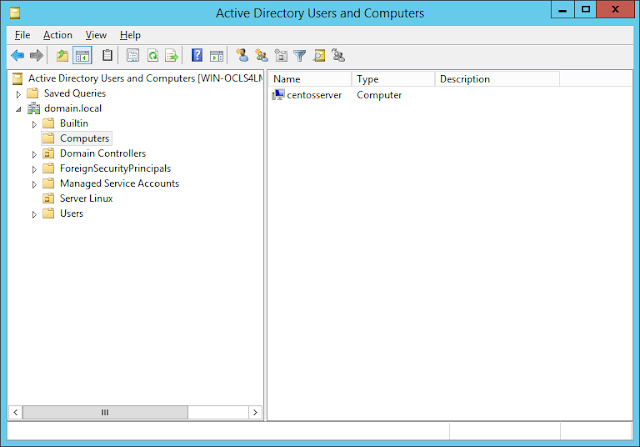The width and height of the screenshot is (640, 447).
Task: Click the application icon in title bar
Action: pyautogui.click(x=15, y=13)
